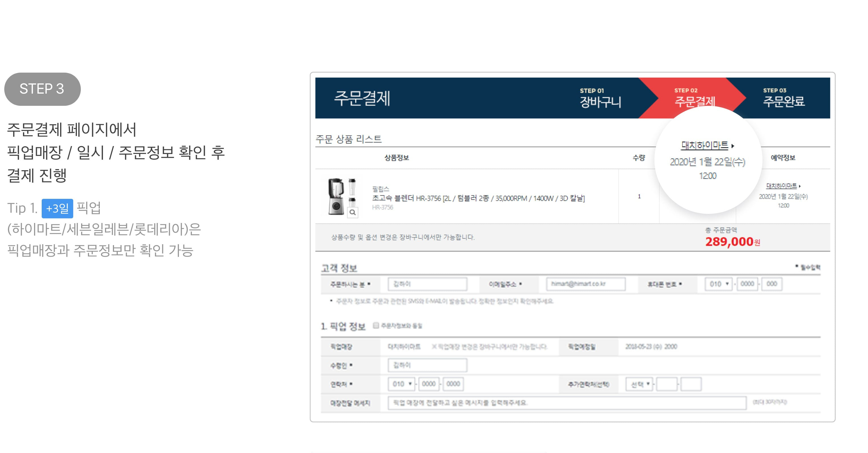The height and width of the screenshot is (453, 868).
Task: Click the 휴대폰 번호 last 000 field
Action: point(772,284)
